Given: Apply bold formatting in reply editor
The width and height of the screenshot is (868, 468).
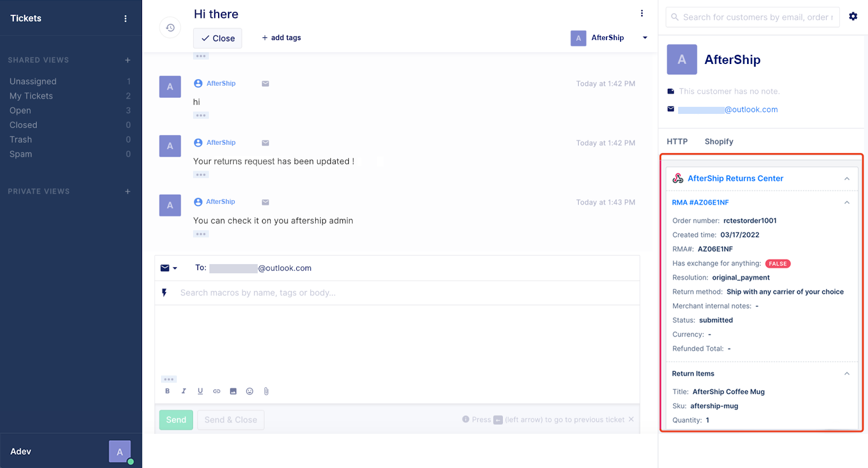Looking at the screenshot, I should click(167, 391).
